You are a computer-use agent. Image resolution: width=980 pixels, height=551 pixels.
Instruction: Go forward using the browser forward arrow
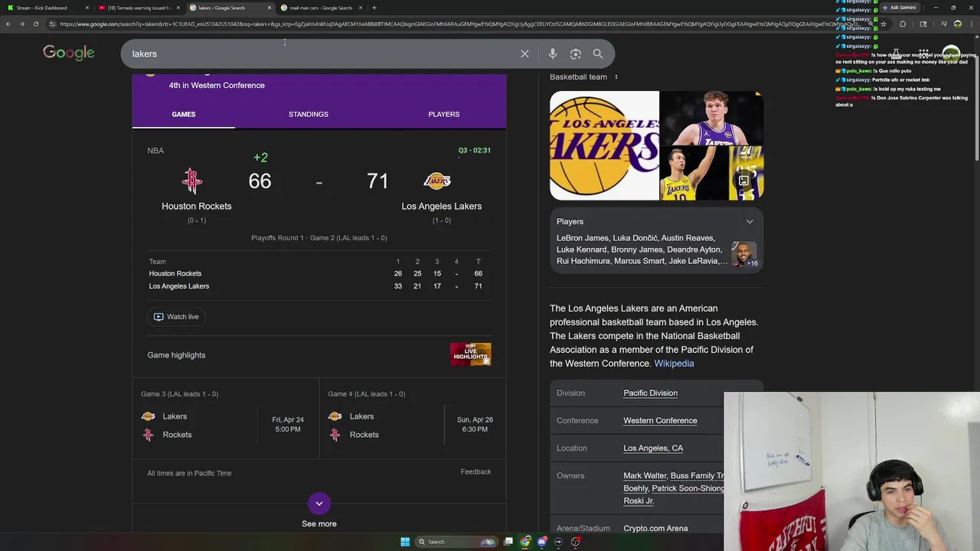pos(21,24)
